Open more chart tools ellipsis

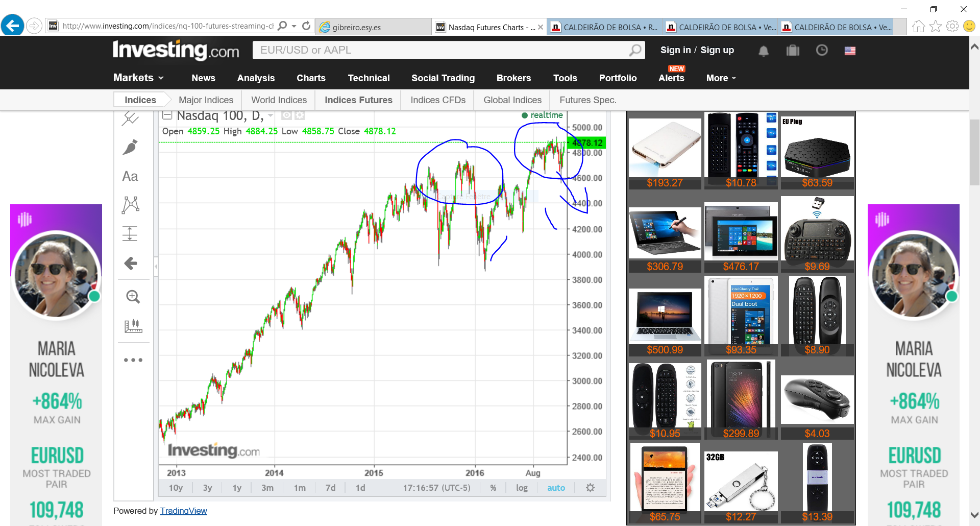click(133, 360)
